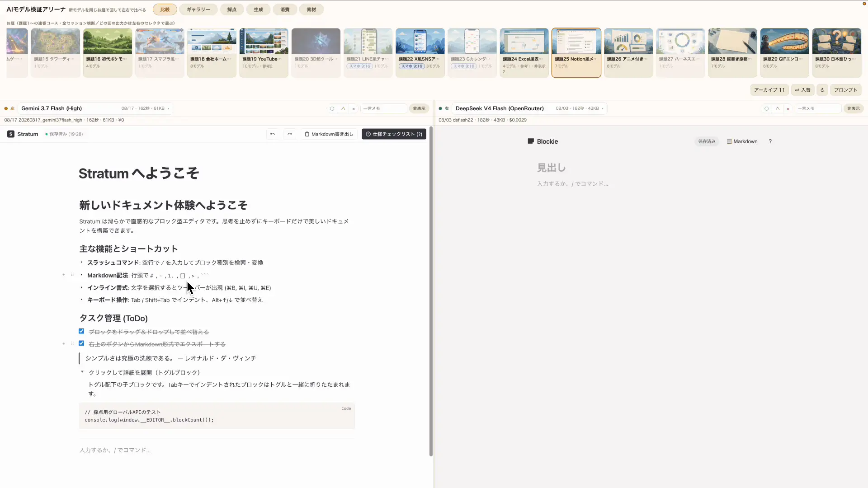Mark left model with triangle rating

[343, 108]
